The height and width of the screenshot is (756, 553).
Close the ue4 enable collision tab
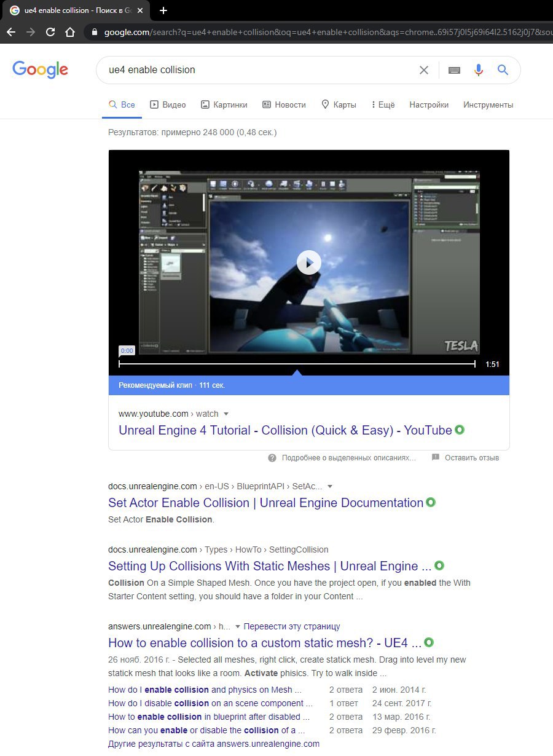(x=141, y=10)
